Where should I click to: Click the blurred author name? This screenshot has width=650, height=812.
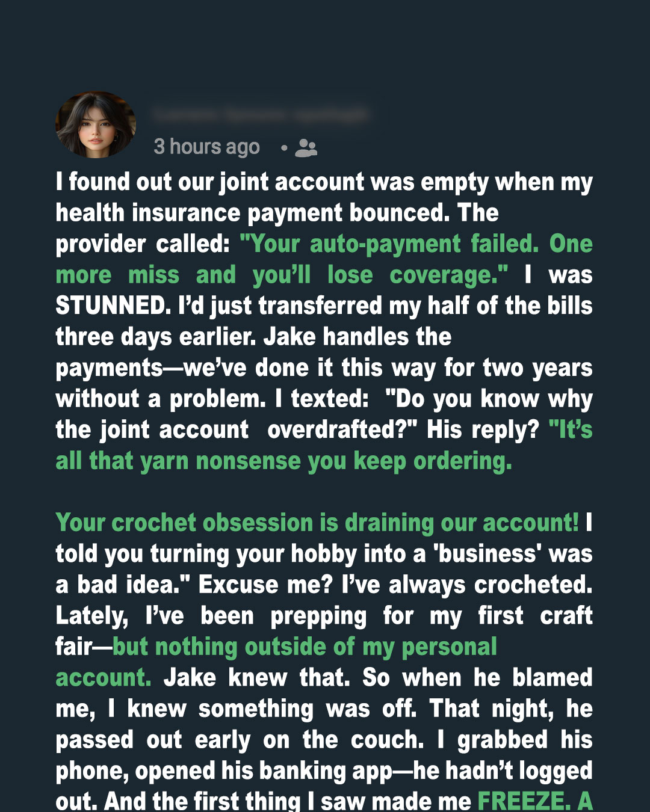pos(260,114)
